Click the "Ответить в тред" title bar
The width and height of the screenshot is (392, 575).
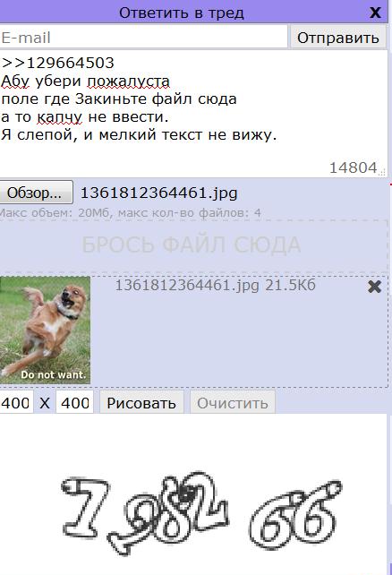[182, 13]
